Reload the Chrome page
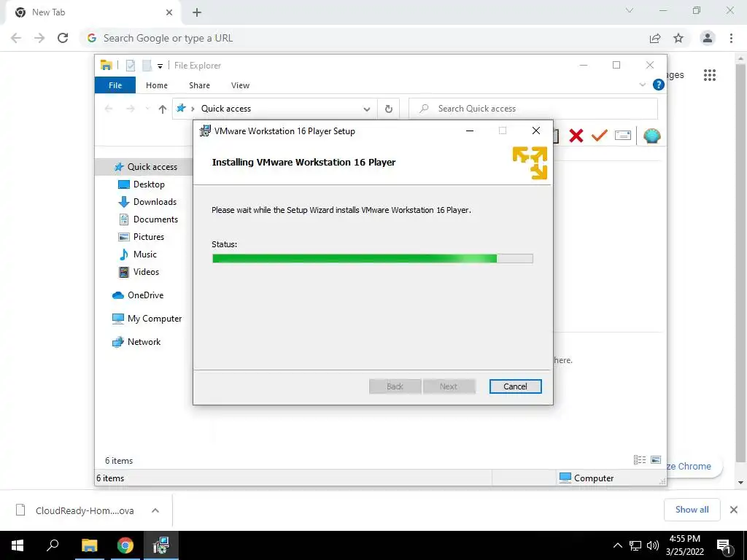Screen dimensions: 747x560 pyautogui.click(x=63, y=38)
